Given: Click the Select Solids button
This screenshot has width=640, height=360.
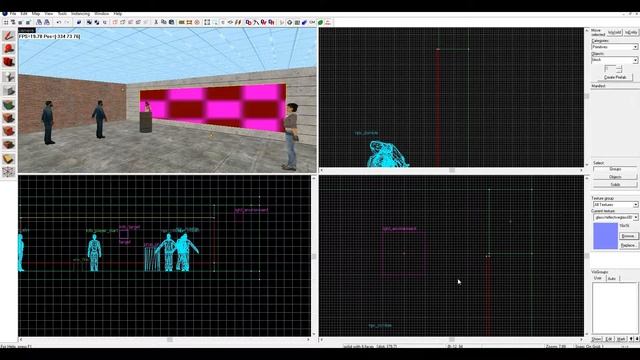Looking at the screenshot, I should tap(615, 184).
